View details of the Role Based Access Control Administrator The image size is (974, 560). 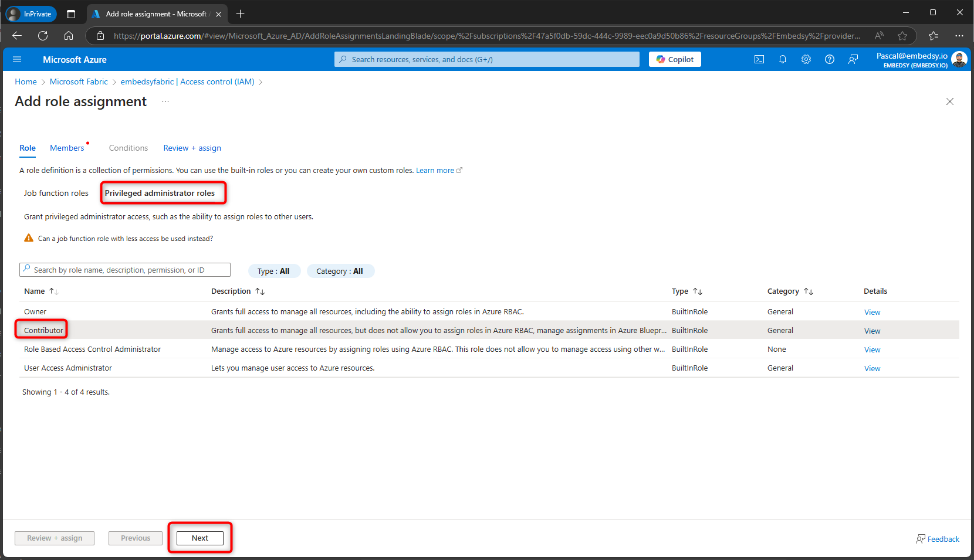click(872, 349)
